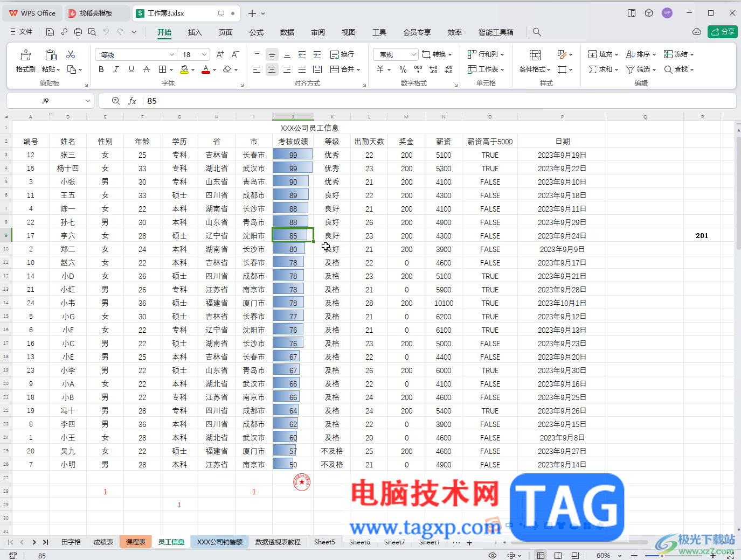The height and width of the screenshot is (560, 741).
Task: Click the Undo arrow icon
Action: click(106, 32)
